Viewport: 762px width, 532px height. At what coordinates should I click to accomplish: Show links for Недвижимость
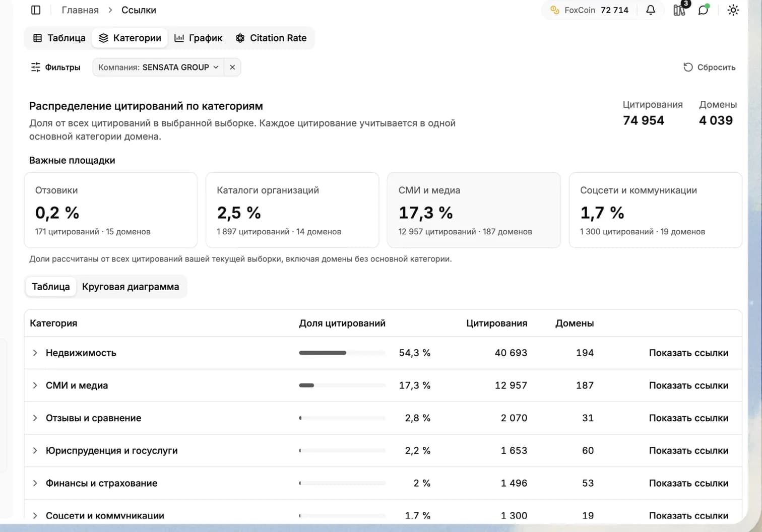[x=688, y=353]
